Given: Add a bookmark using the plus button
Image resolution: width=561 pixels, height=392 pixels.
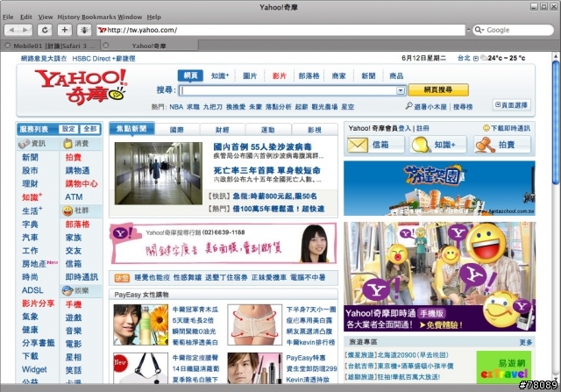Looking at the screenshot, I should point(64,30).
